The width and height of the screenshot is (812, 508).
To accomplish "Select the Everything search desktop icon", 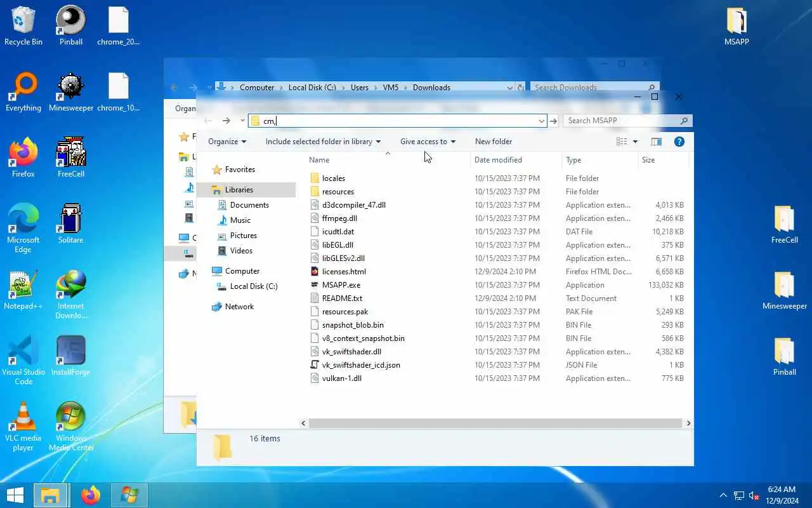I will tap(23, 92).
